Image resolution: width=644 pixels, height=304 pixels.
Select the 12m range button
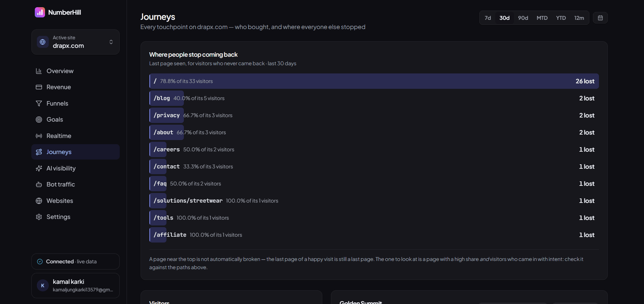[x=579, y=18]
